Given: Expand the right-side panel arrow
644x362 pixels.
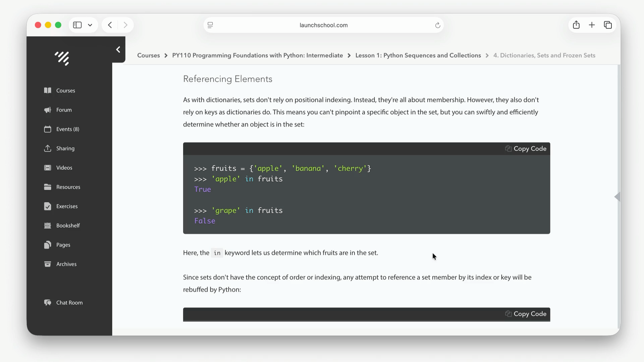Looking at the screenshot, I should coord(617,197).
